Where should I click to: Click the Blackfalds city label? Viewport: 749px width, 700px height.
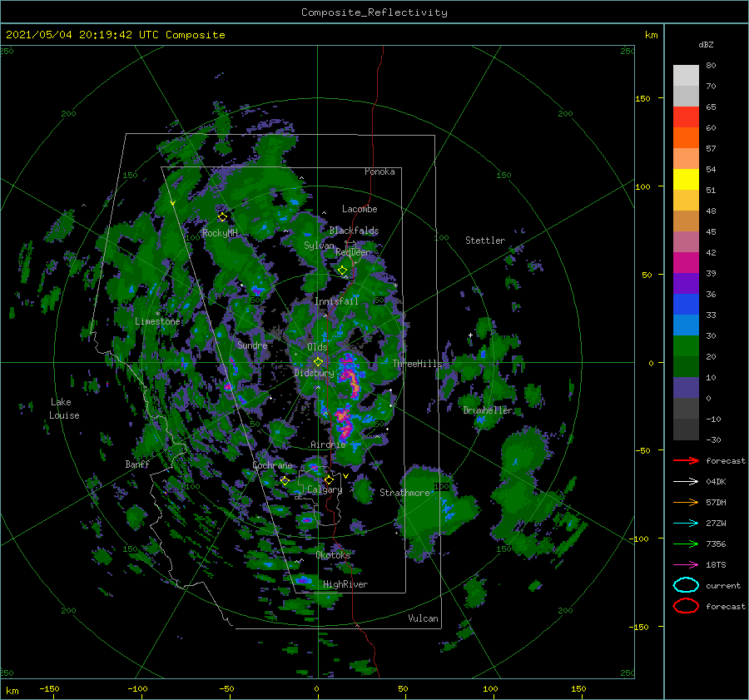click(x=354, y=231)
